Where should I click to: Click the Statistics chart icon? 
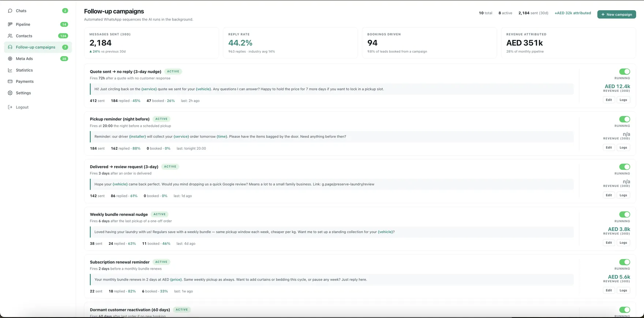tap(10, 70)
